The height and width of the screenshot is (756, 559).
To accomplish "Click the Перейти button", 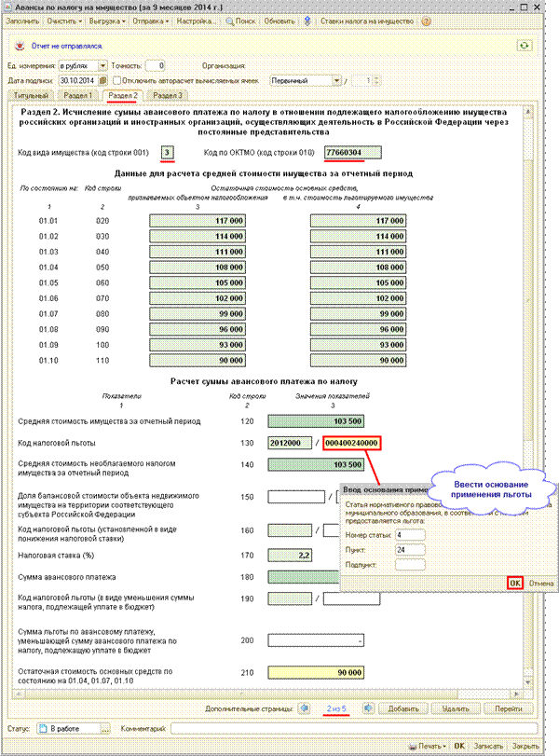I will click(x=509, y=708).
